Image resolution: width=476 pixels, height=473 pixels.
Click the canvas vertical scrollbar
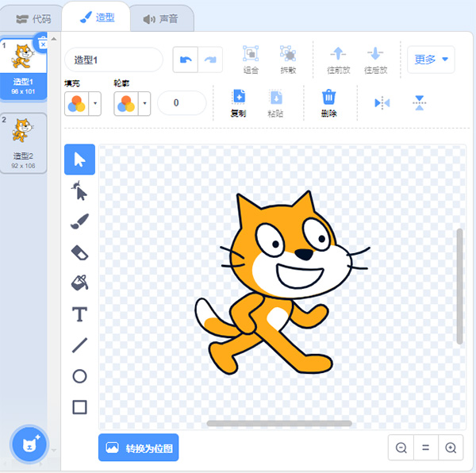pos(459,286)
